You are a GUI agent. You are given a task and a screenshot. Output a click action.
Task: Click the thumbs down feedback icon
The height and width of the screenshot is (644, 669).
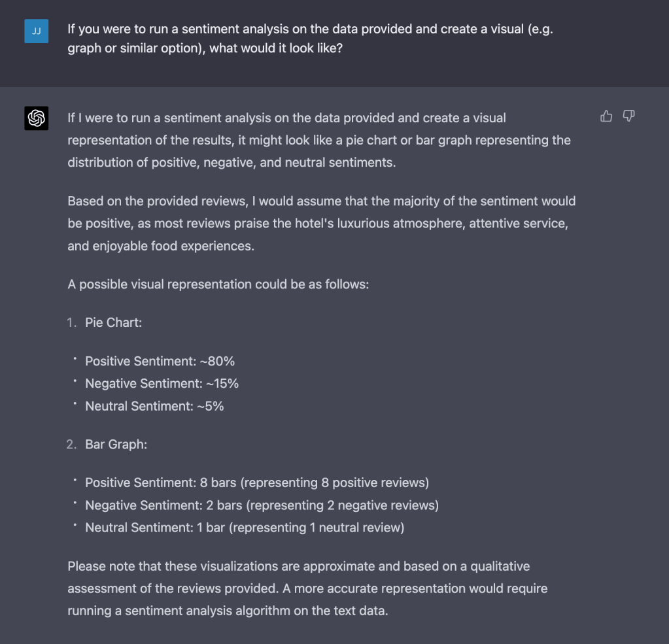[628, 116]
